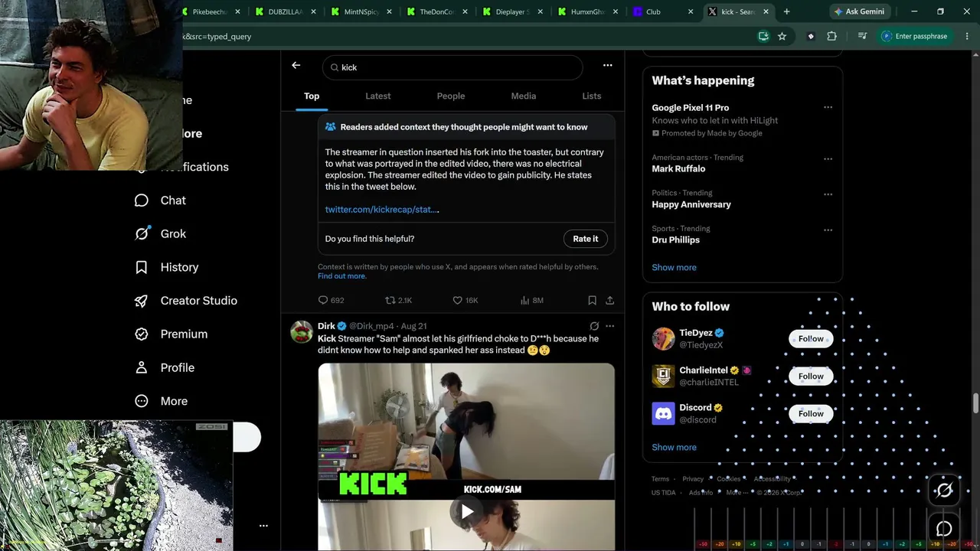Click the Aug 21 tweet timestamp
Image resolution: width=980 pixels, height=551 pixels.
[413, 326]
